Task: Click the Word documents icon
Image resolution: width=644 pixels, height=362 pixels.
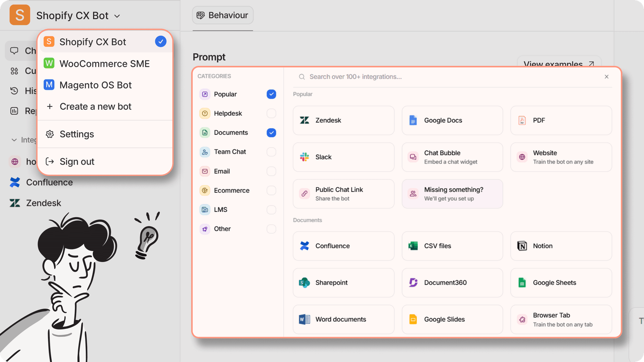Action: tap(304, 319)
